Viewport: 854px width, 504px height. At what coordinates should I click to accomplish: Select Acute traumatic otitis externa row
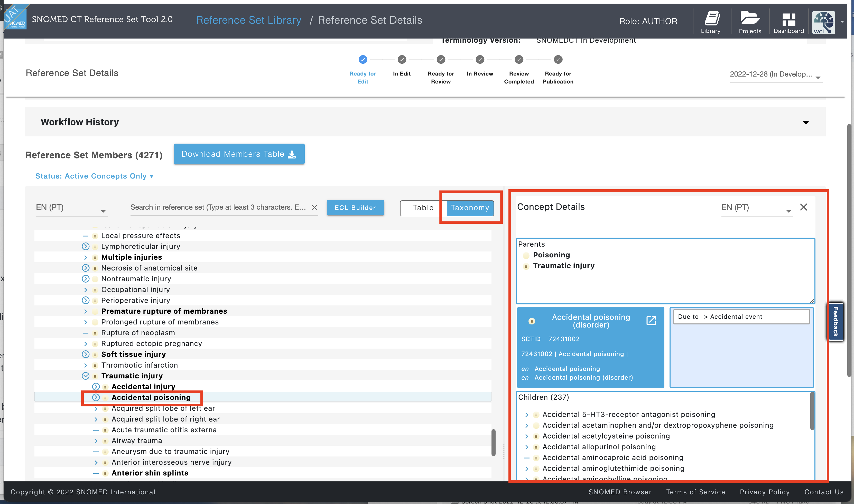point(263,430)
